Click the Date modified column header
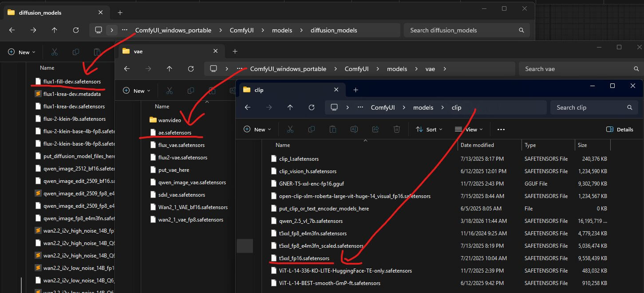Image resolution: width=644 pixels, height=293 pixels. 477,145
